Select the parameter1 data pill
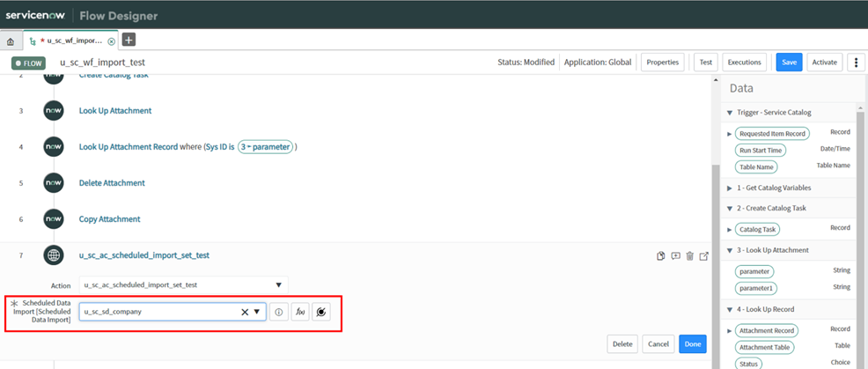The image size is (868, 369). pyautogui.click(x=756, y=288)
